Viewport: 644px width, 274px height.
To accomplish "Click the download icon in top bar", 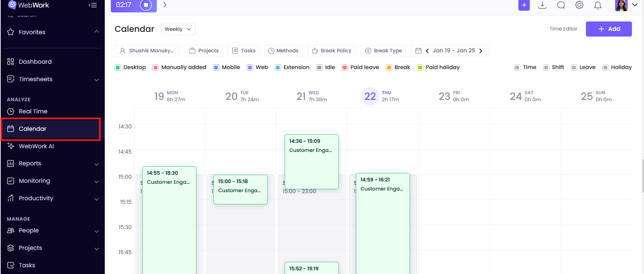I will 542,5.
